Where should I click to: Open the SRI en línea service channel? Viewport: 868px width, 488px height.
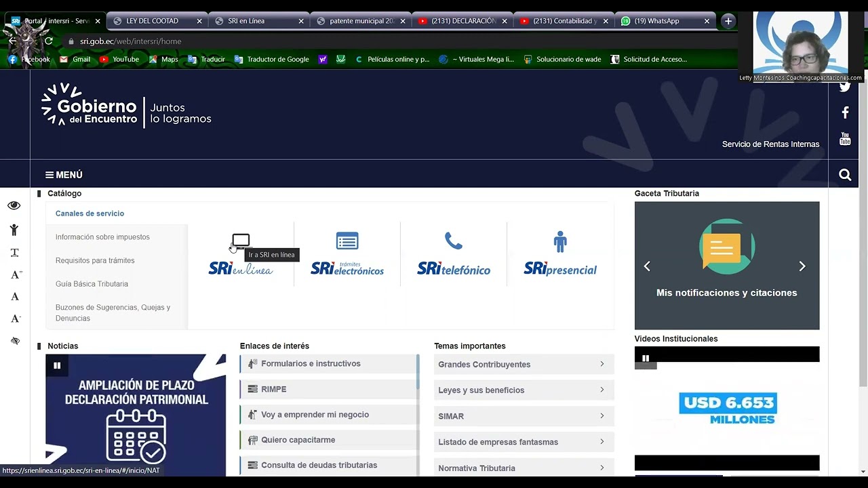[241, 255]
